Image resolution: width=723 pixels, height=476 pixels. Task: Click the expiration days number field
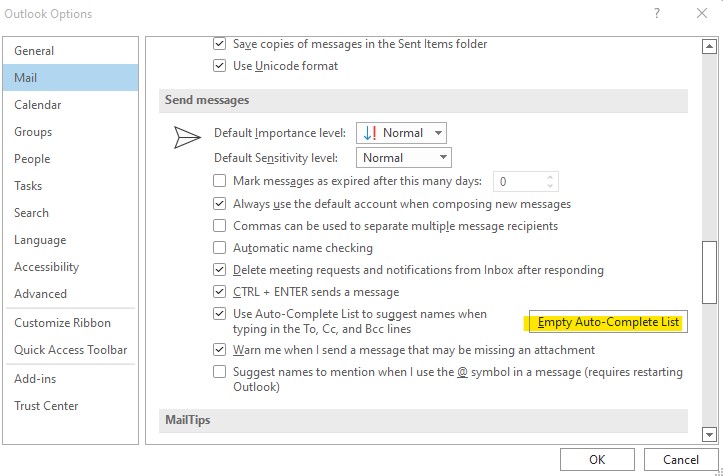click(x=519, y=181)
